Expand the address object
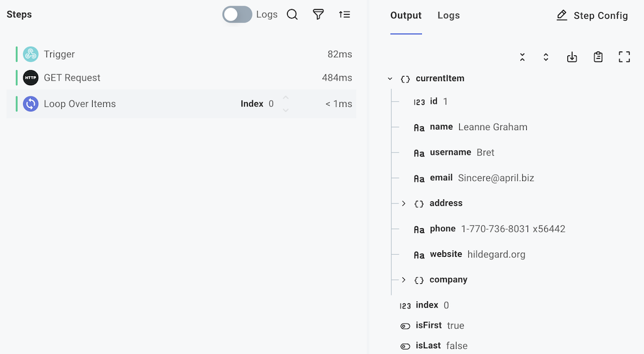The height and width of the screenshot is (354, 644). click(x=404, y=203)
